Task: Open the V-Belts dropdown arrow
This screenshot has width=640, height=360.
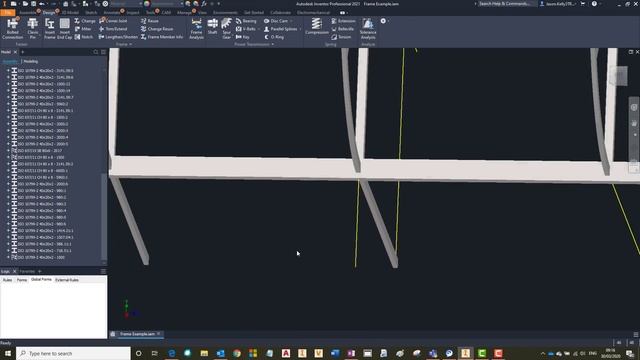Action: (258, 29)
